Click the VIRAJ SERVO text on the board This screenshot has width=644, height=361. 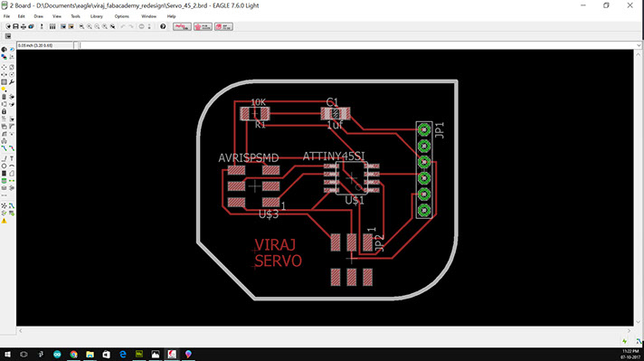point(278,252)
